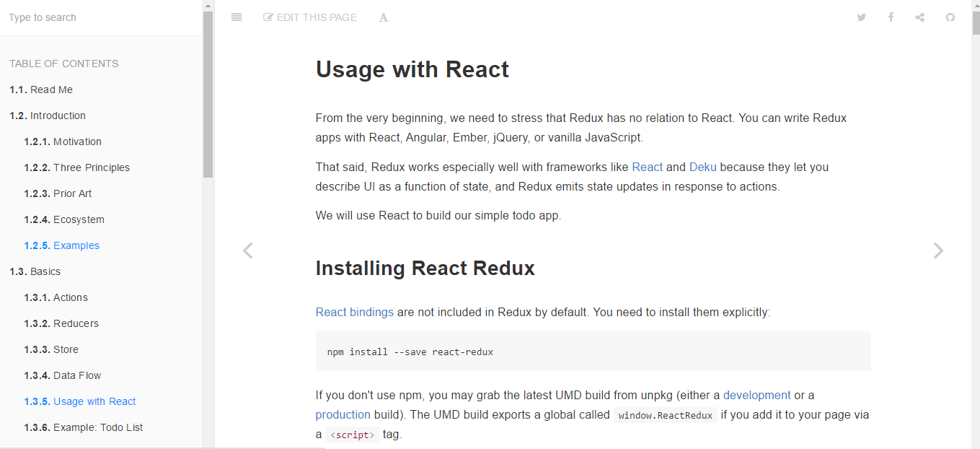Open the font settings icon
This screenshot has width=980, height=449.
pos(383,17)
